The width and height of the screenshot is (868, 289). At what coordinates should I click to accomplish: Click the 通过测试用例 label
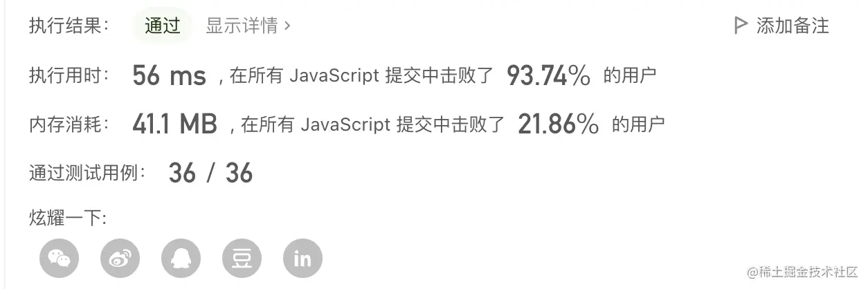pos(88,173)
